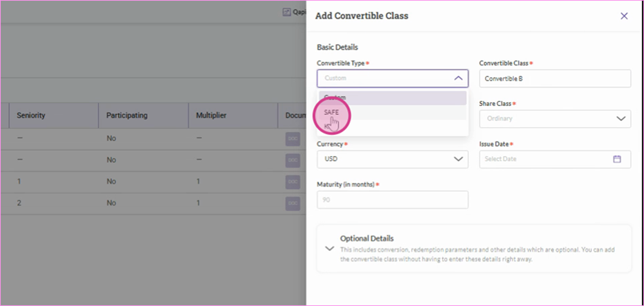Choose SAFE from the Convertible Type list

point(392,112)
